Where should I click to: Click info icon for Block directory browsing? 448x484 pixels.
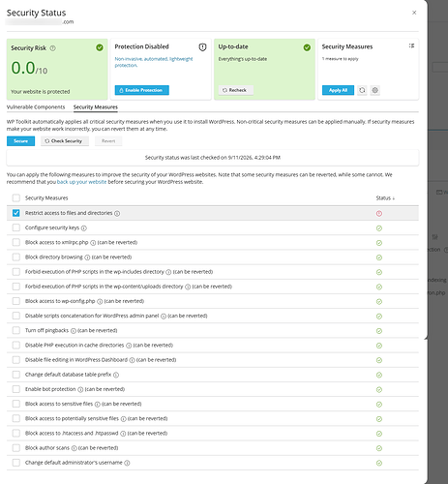[87, 257]
